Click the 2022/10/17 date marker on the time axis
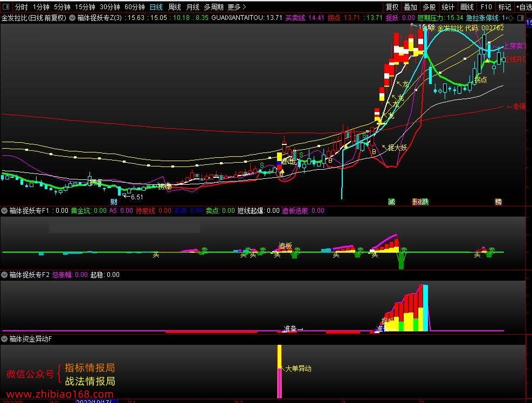The height and width of the screenshot is (403, 532). 96,401
